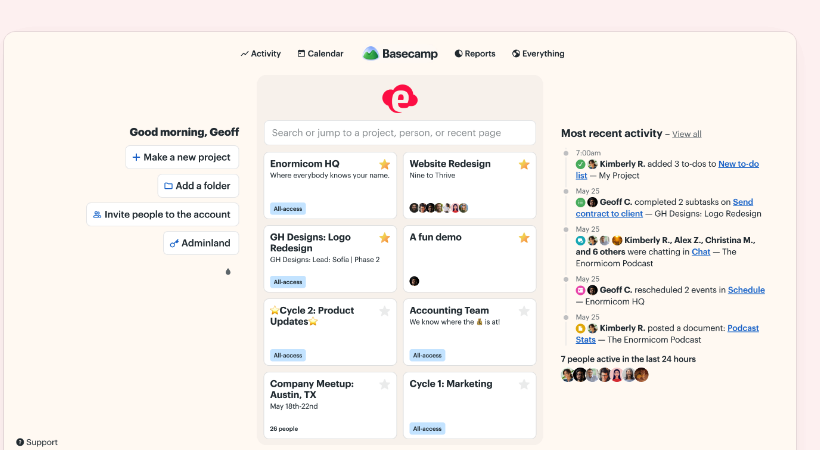This screenshot has height=450, width=820.
Task: Click View all recent activity link
Action: tap(687, 134)
